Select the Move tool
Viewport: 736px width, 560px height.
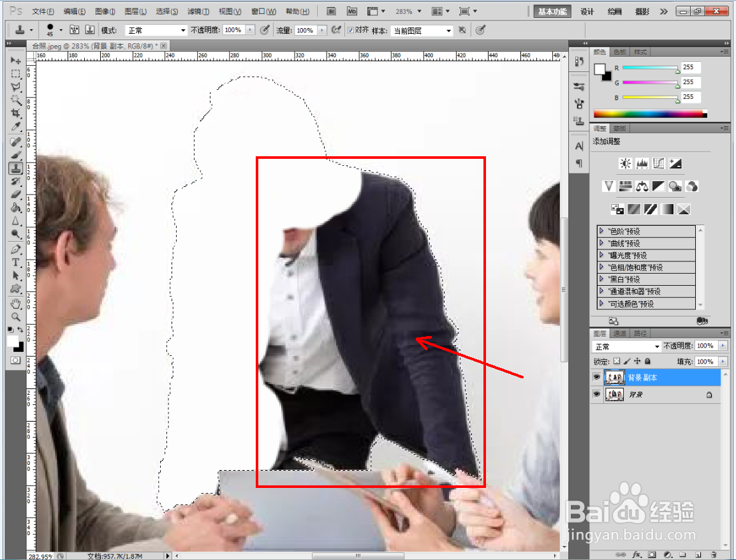point(15,61)
